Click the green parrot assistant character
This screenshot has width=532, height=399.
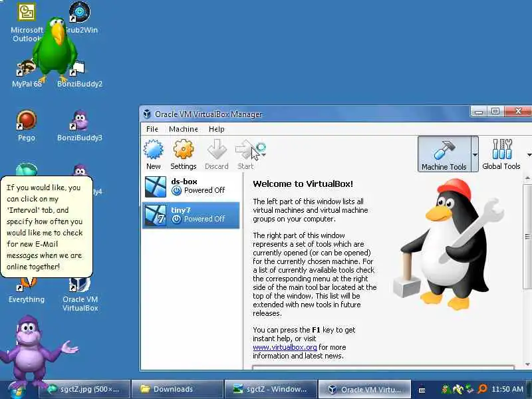pos(55,49)
